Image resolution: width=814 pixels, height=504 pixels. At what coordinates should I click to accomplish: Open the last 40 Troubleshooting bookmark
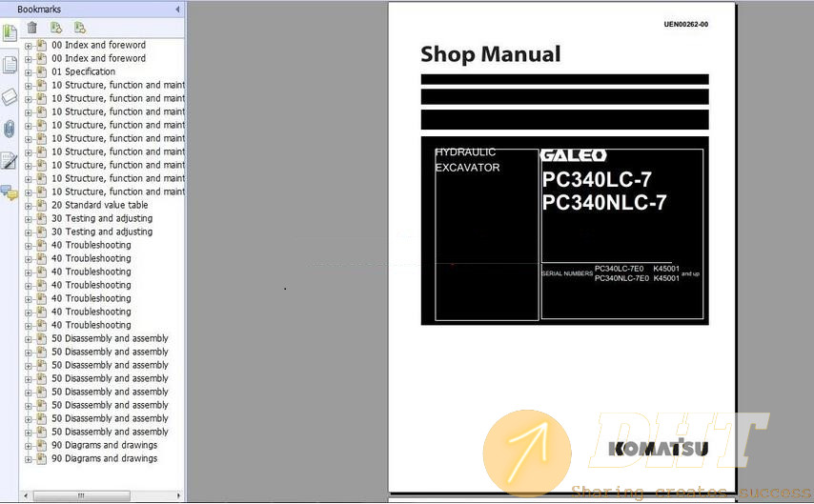point(92,325)
